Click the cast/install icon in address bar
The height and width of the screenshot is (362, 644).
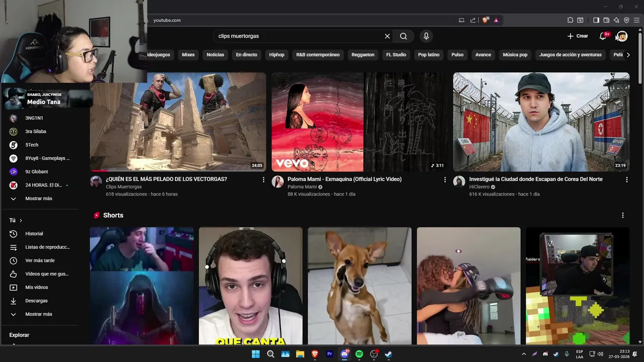pyautogui.click(x=461, y=20)
